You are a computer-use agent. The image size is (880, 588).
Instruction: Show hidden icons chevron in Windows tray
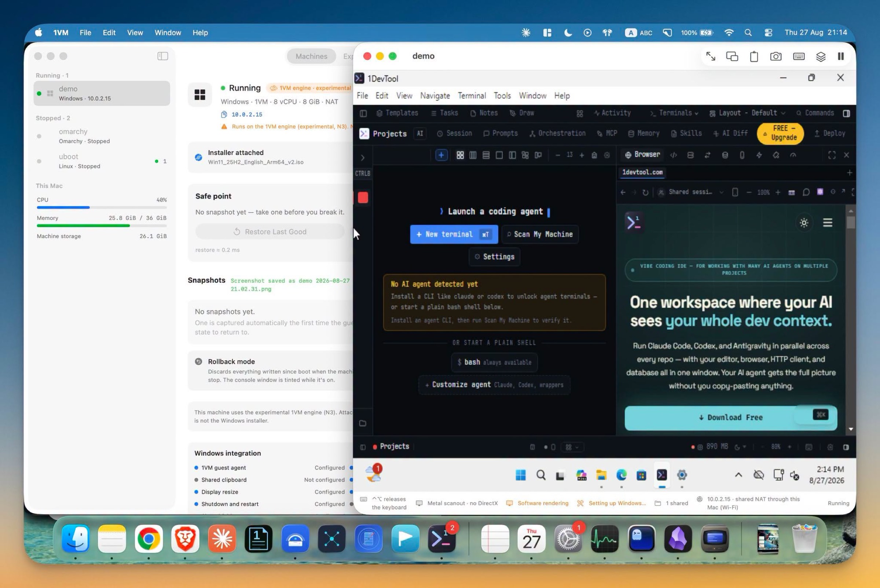[x=738, y=475]
